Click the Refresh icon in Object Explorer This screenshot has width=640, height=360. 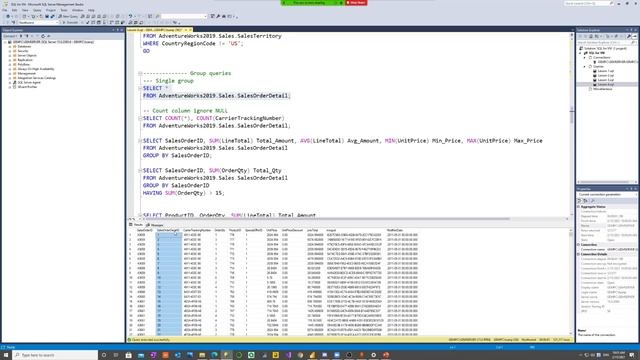tap(43, 36)
